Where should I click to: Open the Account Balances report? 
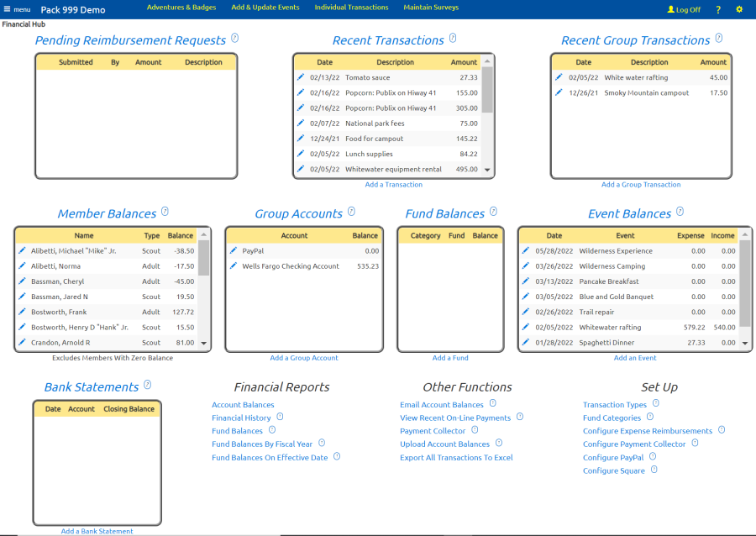[x=243, y=405]
